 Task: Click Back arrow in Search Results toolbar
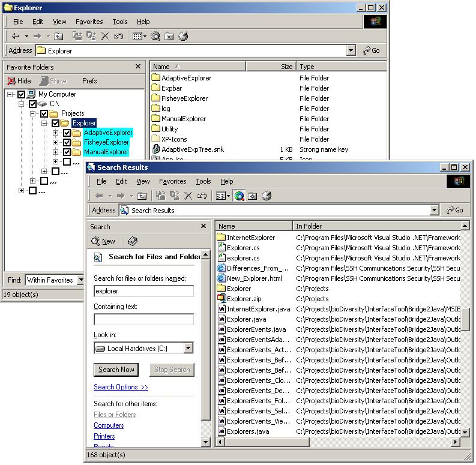pos(99,196)
